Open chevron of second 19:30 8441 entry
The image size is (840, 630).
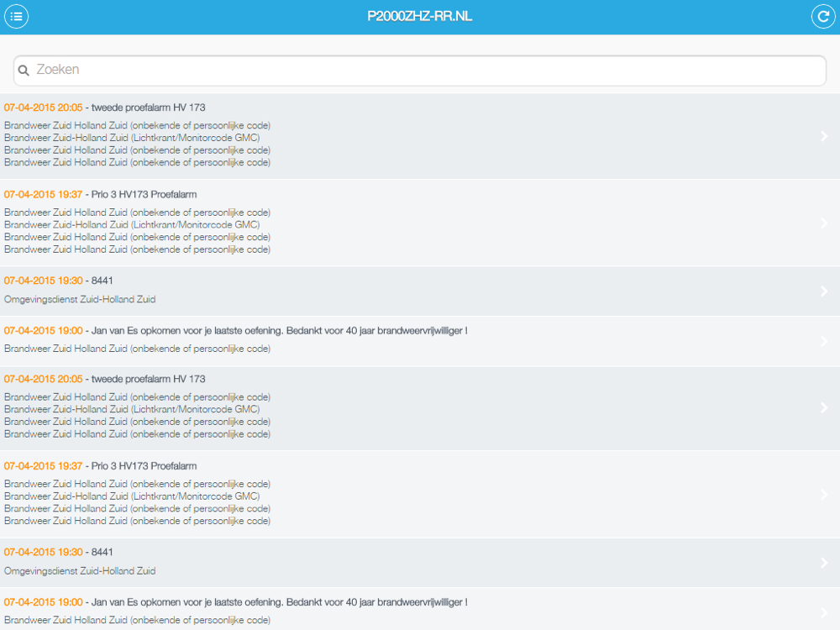click(x=824, y=563)
